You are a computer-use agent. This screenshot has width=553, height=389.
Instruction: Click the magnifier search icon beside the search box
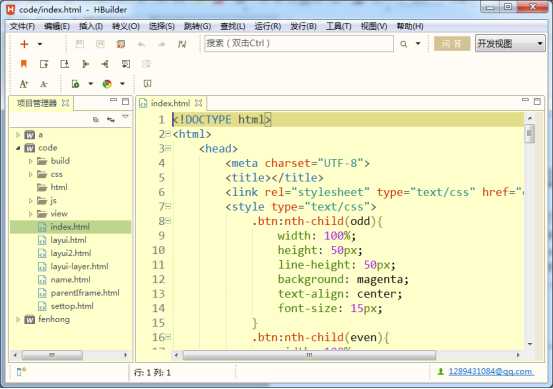pos(403,44)
